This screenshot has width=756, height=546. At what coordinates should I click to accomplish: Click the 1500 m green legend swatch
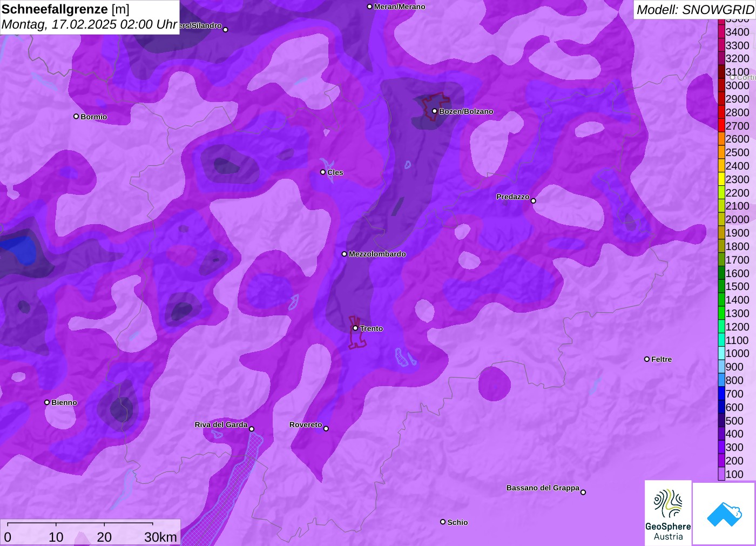coord(721,286)
